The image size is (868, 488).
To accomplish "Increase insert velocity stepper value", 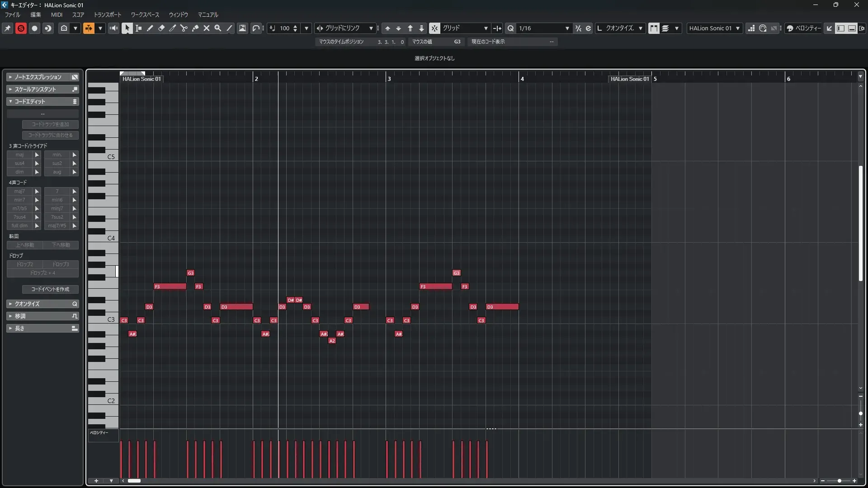I will [295, 26].
